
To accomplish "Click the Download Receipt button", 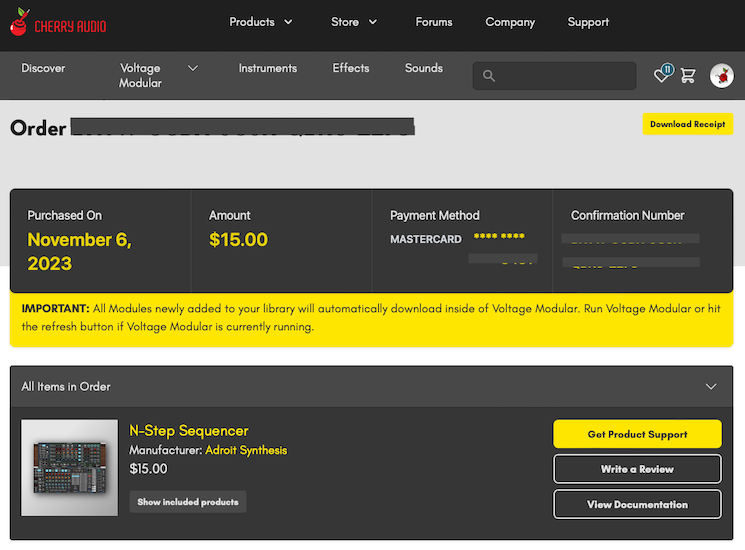I will (688, 124).
